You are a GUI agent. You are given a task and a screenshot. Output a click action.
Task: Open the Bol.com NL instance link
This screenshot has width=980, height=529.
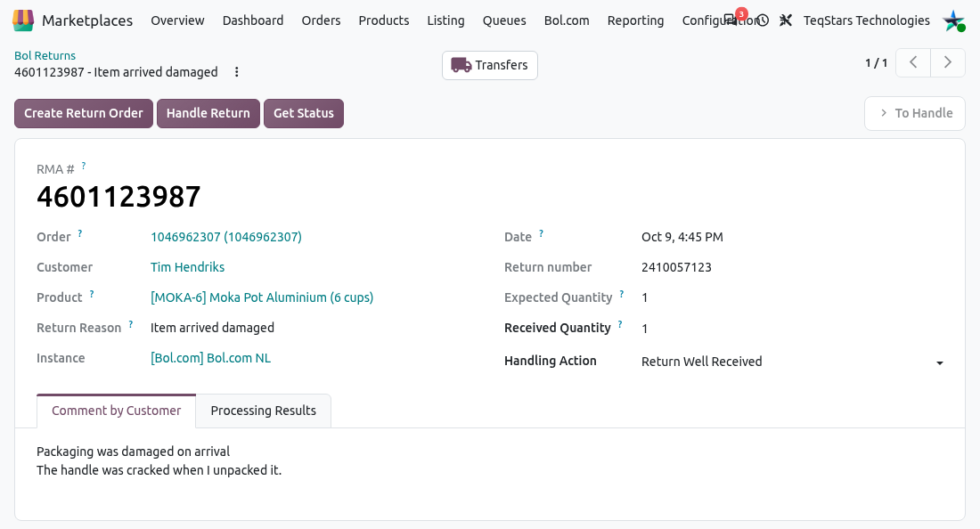pyautogui.click(x=210, y=359)
